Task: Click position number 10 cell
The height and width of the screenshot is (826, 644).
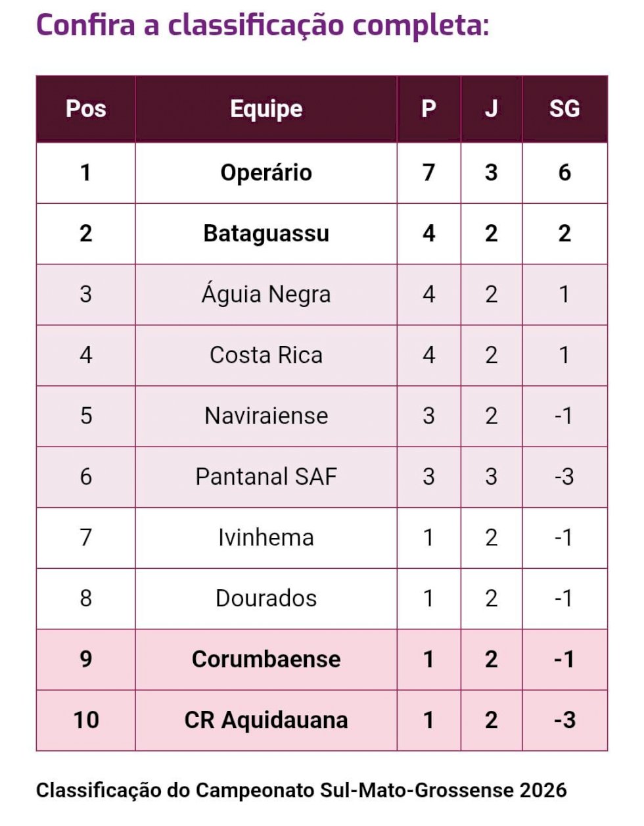Action: (85, 720)
